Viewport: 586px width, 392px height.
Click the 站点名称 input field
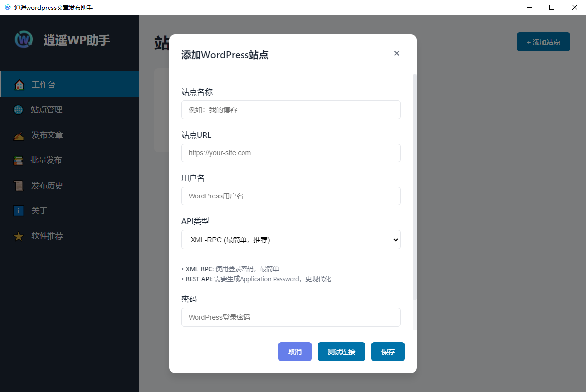[x=291, y=110]
